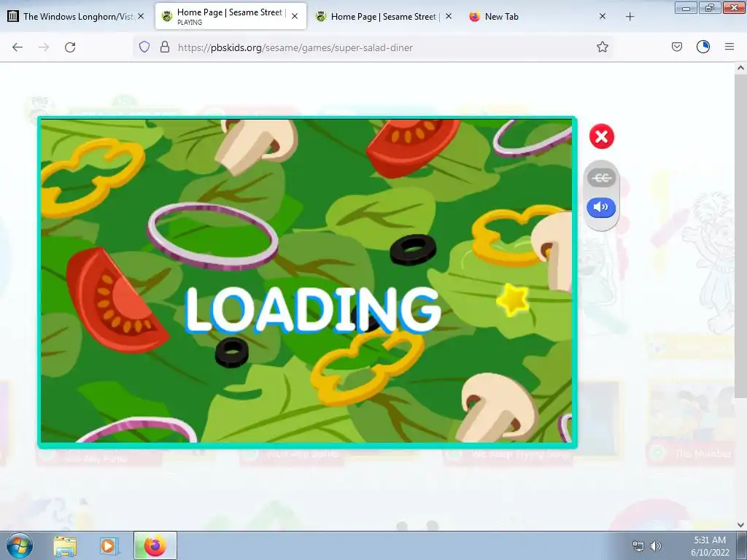Open the taskbar clock and date
This screenshot has width=747, height=560.
click(x=710, y=546)
